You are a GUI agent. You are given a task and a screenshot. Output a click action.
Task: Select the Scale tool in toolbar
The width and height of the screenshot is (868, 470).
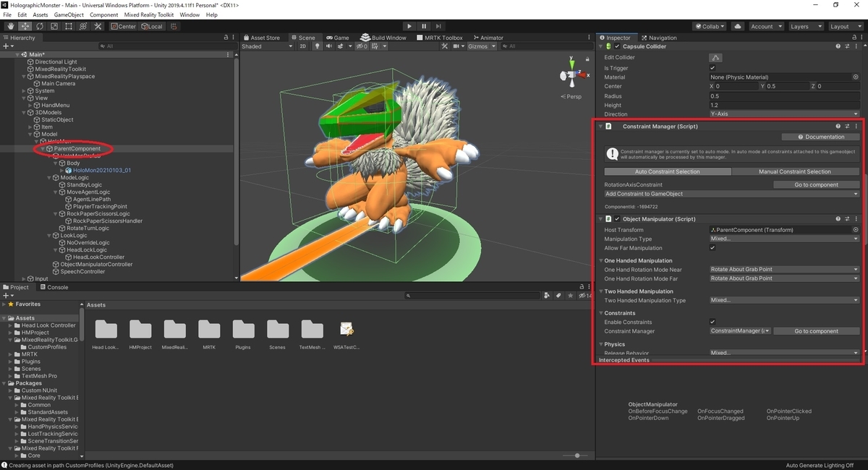click(x=53, y=26)
